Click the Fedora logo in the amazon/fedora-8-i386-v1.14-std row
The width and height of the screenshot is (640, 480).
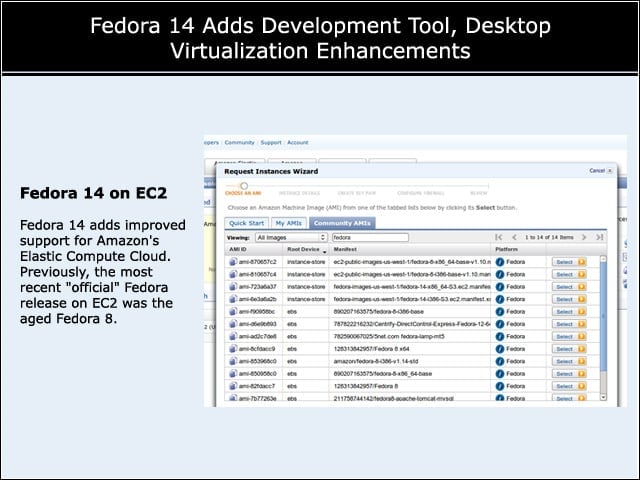[500, 361]
